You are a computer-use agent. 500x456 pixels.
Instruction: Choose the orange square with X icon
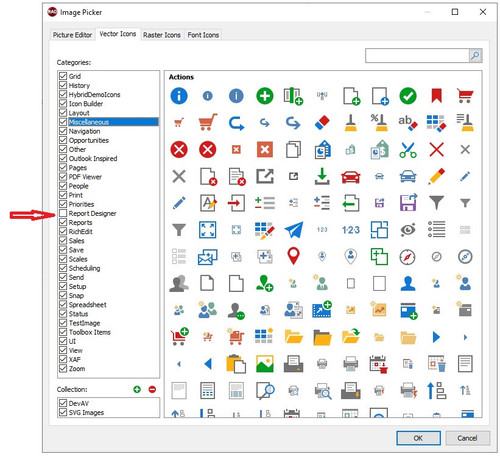[x=265, y=150]
